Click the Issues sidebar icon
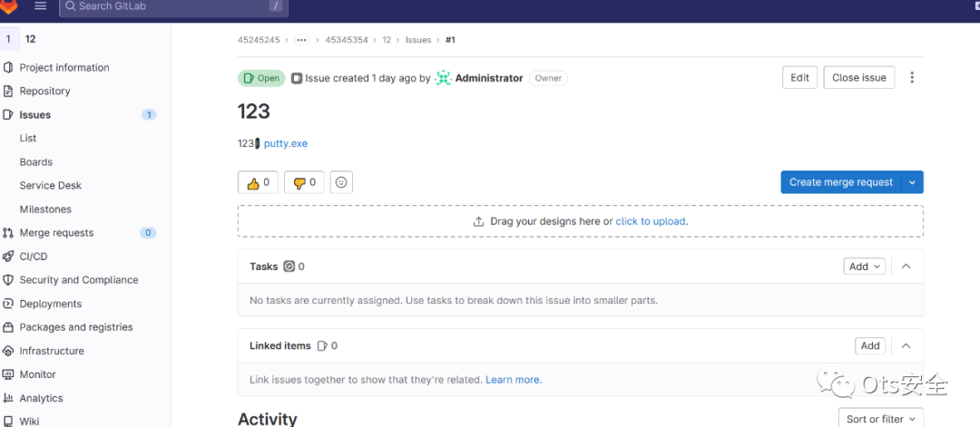 point(8,115)
